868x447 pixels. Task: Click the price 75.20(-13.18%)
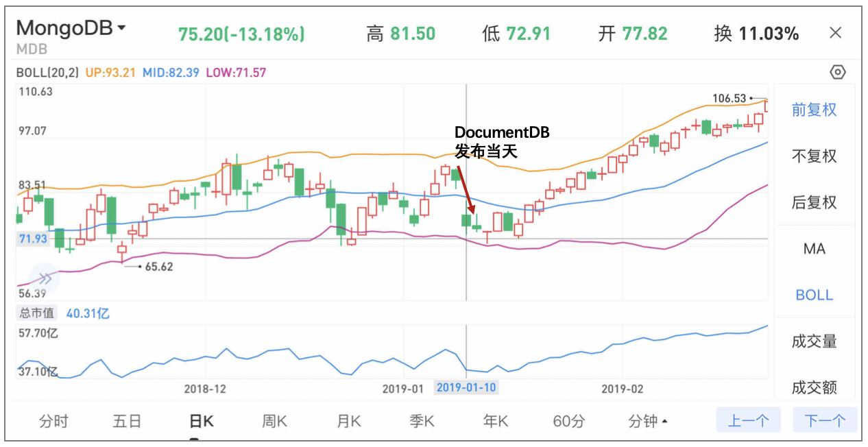coord(241,34)
